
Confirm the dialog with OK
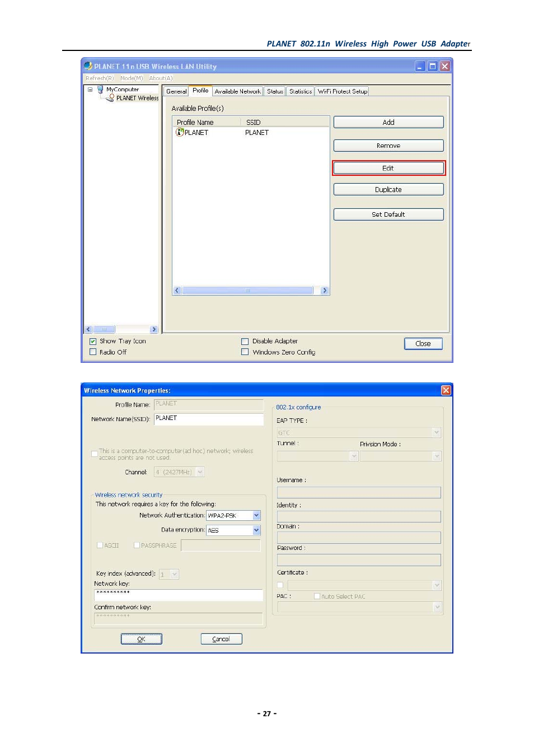pos(142,639)
